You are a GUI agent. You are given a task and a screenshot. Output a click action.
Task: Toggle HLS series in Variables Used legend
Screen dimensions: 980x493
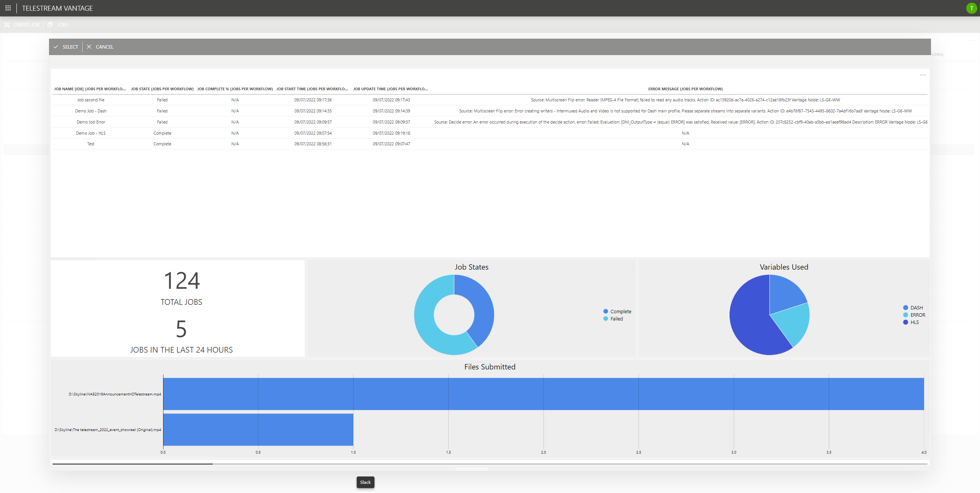pyautogui.click(x=911, y=322)
